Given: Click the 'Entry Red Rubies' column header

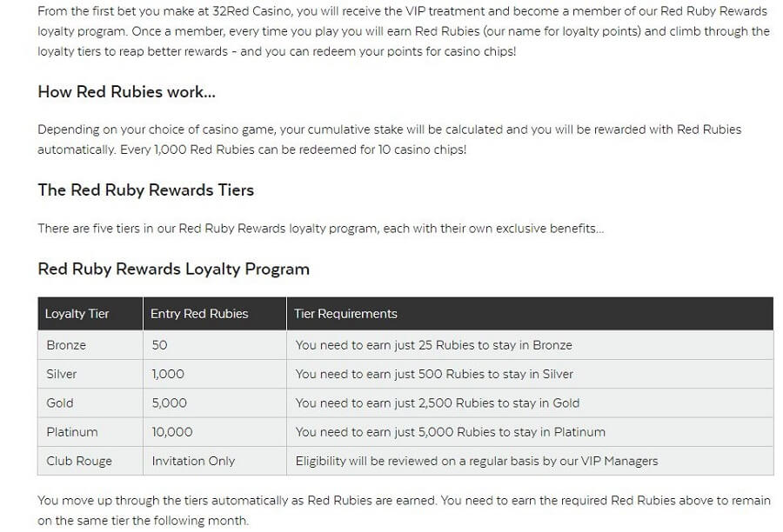Looking at the screenshot, I should point(215,314).
